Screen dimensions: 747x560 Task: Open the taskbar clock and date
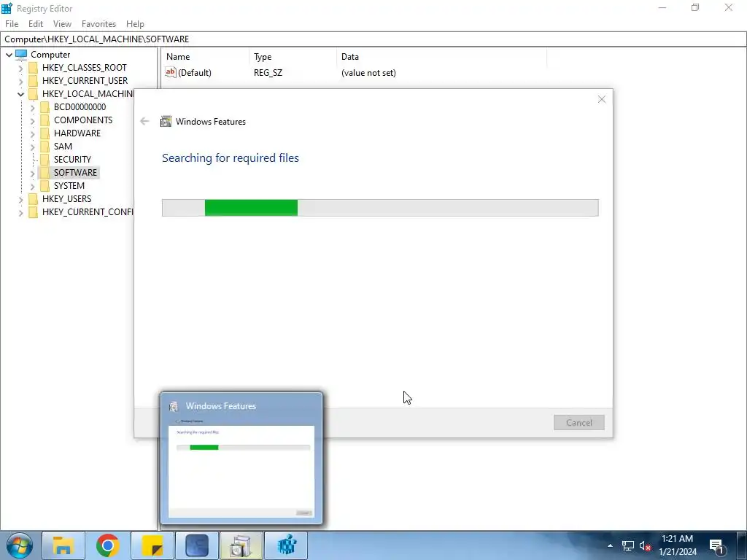click(678, 545)
